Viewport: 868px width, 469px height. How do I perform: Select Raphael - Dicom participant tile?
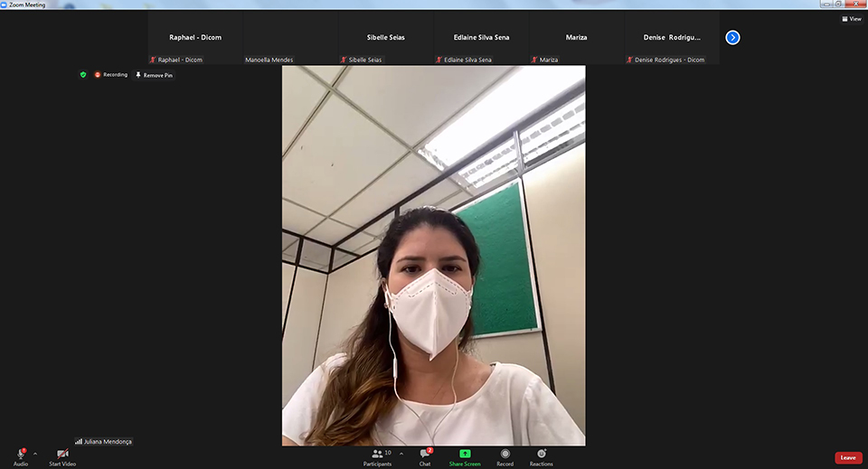195,37
